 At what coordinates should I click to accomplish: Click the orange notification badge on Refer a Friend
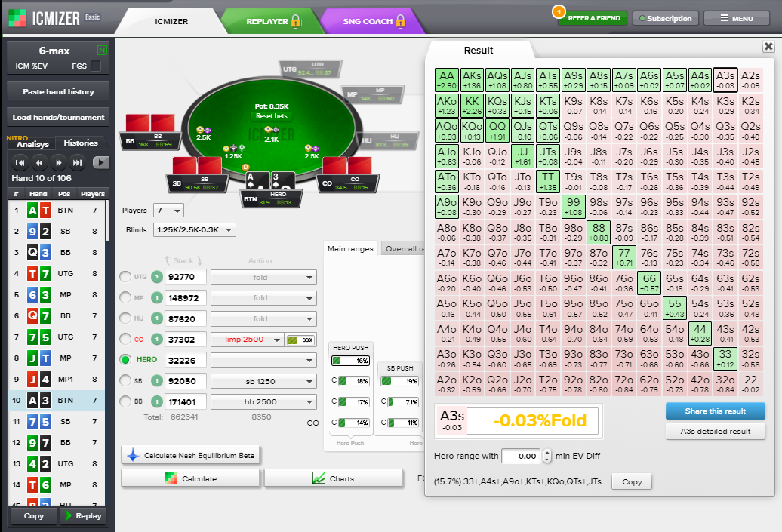click(559, 11)
